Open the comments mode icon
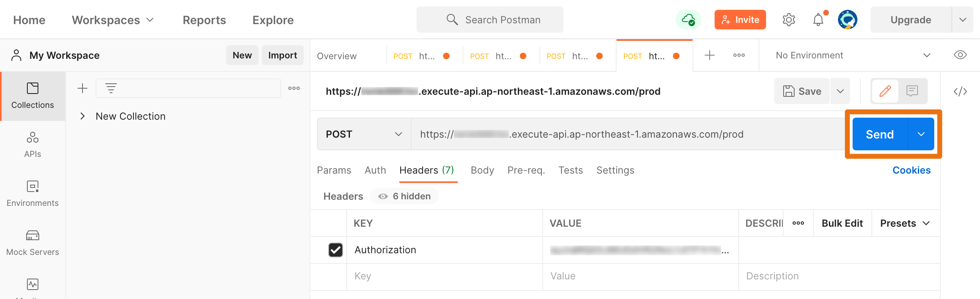Screen dimensions: 980x299 912,91
